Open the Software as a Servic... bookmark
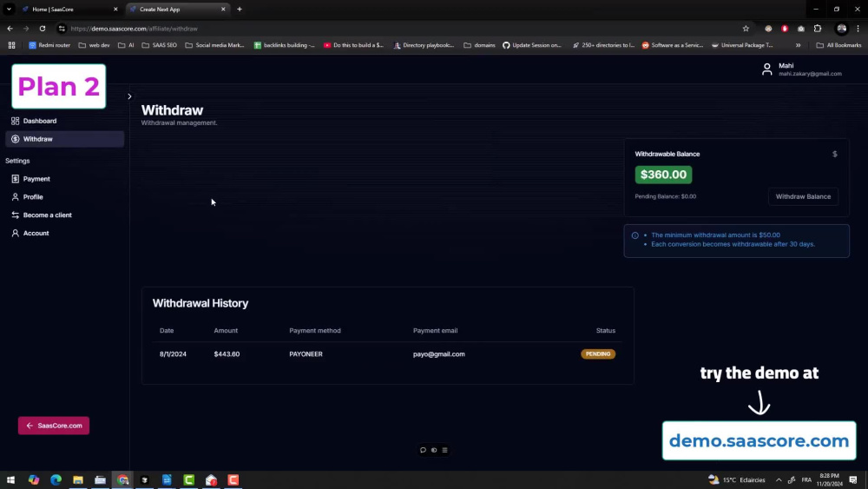Image resolution: width=868 pixels, height=489 pixels. tap(672, 45)
